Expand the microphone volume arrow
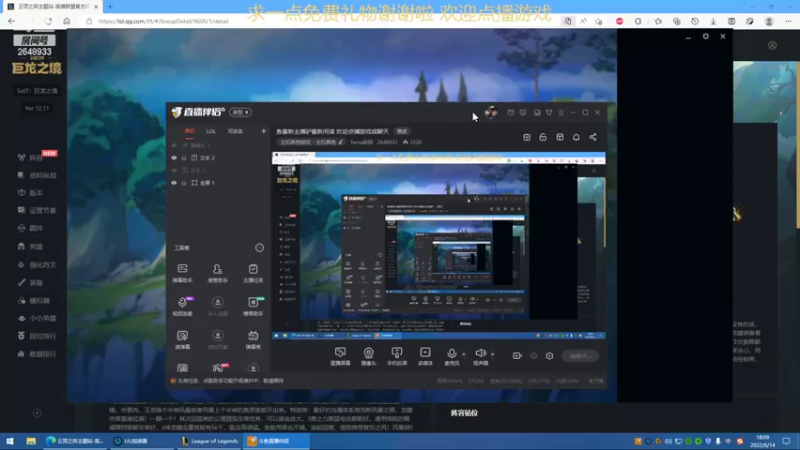800x450 pixels. 463,354
